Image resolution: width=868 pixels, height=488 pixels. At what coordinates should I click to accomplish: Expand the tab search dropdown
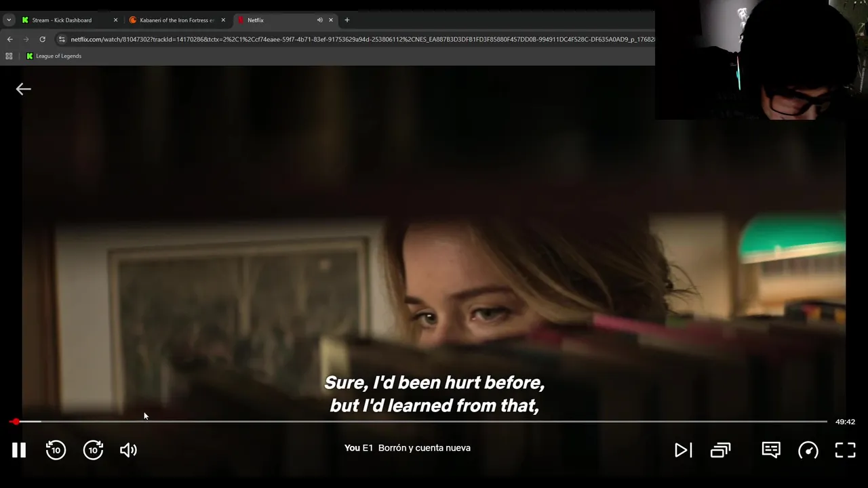pyautogui.click(x=9, y=20)
